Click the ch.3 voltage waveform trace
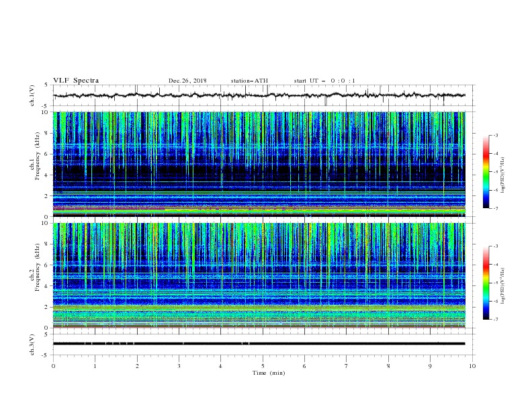Screen dimensions: 532x411 click(259, 344)
